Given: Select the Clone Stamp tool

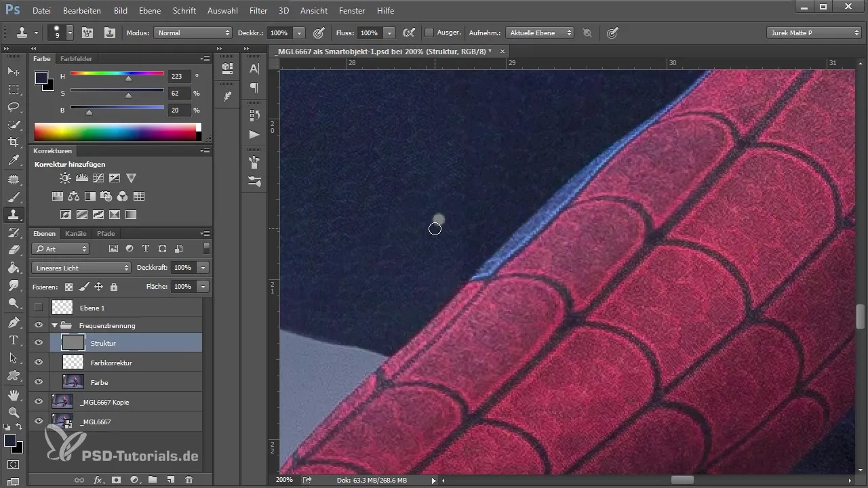Looking at the screenshot, I should pyautogui.click(x=13, y=215).
